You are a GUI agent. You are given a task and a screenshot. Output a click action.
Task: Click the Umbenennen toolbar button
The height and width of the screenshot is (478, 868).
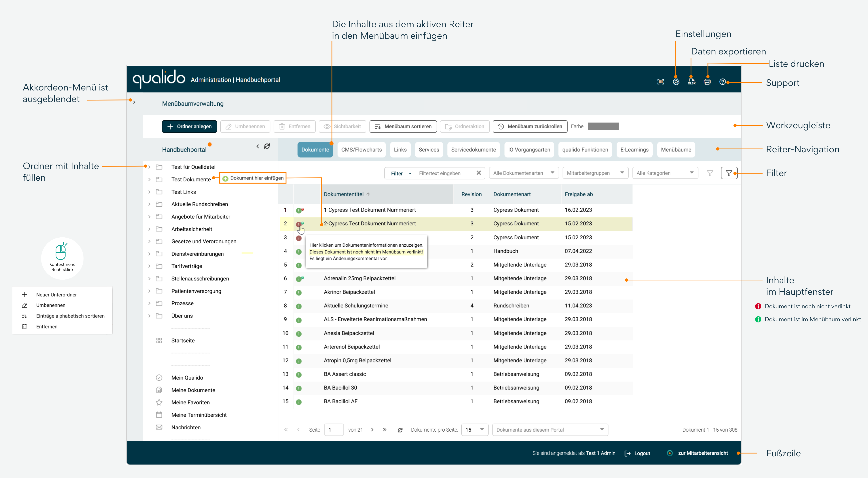coord(245,126)
